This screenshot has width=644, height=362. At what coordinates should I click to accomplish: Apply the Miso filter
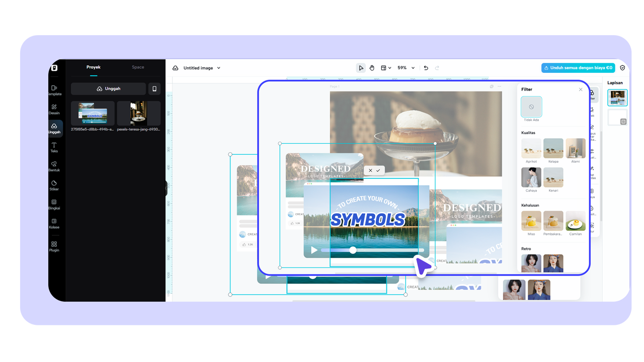531,221
